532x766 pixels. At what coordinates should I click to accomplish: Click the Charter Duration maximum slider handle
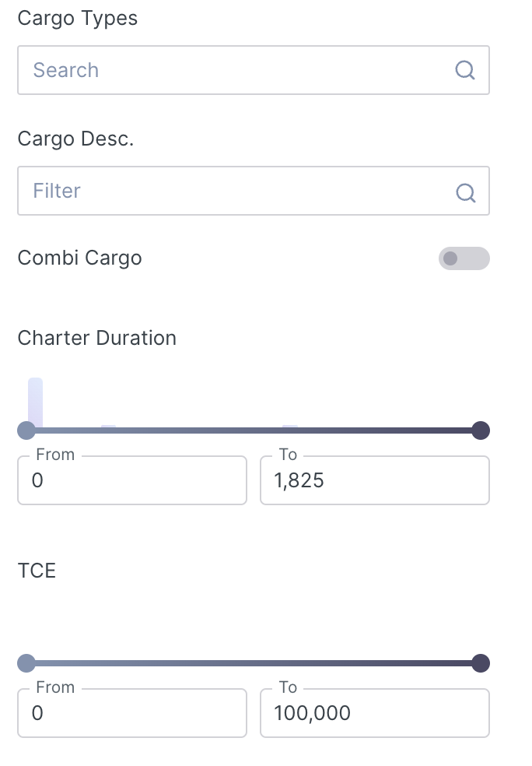[481, 430]
